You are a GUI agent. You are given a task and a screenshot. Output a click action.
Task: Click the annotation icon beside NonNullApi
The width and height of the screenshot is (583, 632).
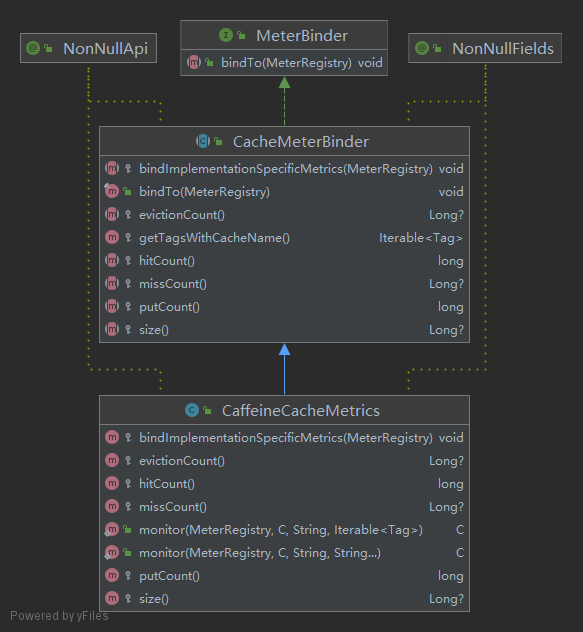(x=33, y=48)
